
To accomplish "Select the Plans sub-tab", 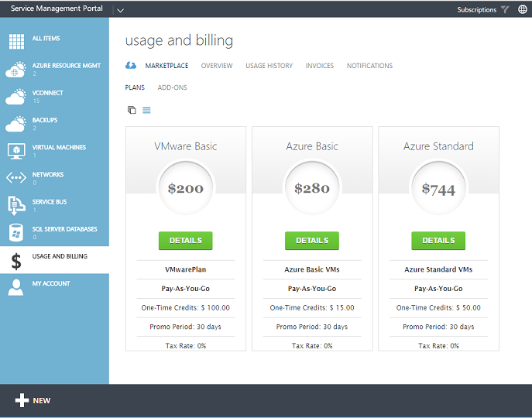I will pyautogui.click(x=135, y=87).
